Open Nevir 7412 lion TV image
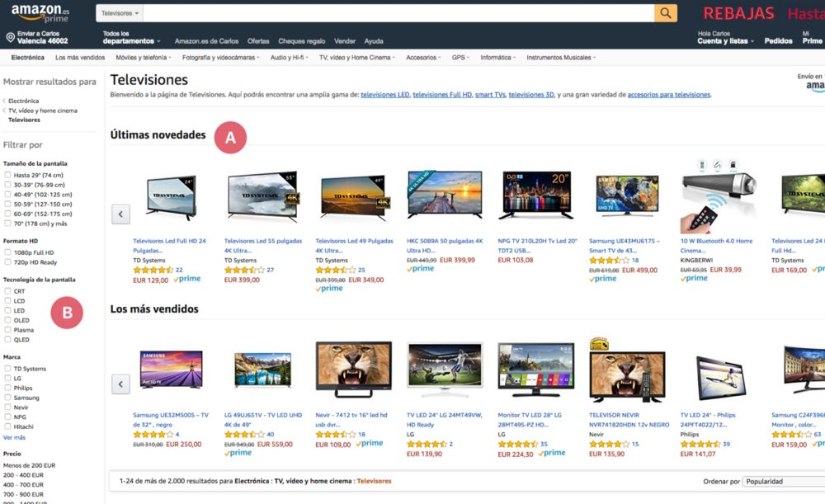Viewport: 825px width, 504px height. pyautogui.click(x=354, y=369)
